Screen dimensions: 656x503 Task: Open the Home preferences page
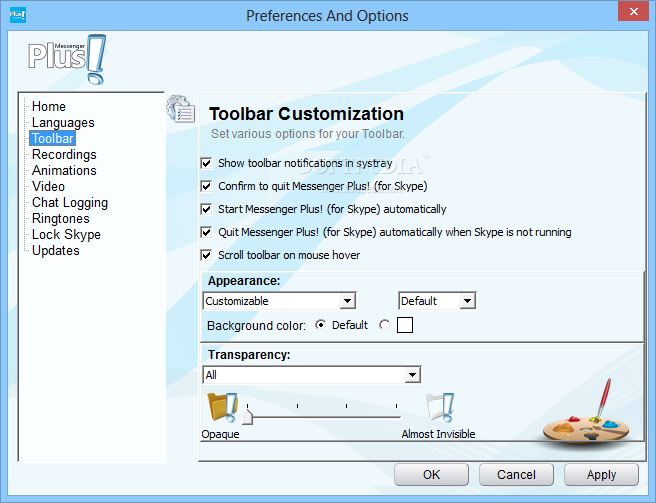coord(49,106)
